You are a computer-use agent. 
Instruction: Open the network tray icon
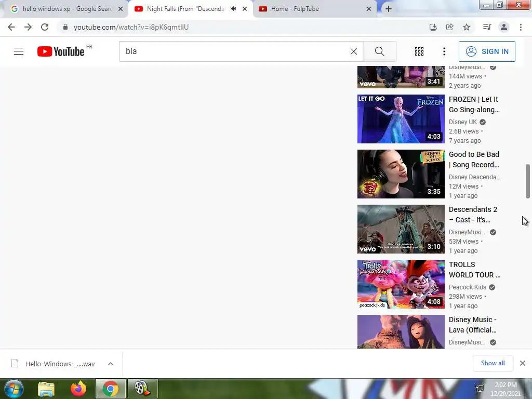click(x=480, y=389)
